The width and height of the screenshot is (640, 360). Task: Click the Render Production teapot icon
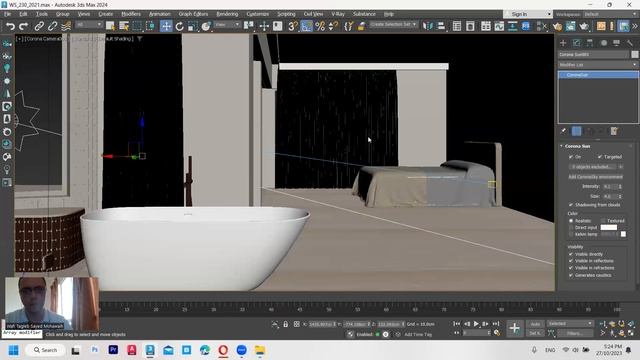coord(584,26)
